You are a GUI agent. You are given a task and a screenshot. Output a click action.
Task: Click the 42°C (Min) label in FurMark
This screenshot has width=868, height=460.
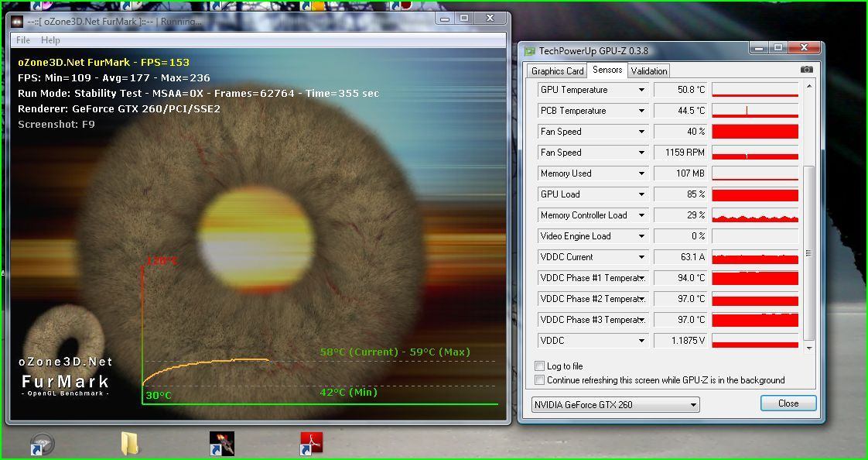click(349, 392)
